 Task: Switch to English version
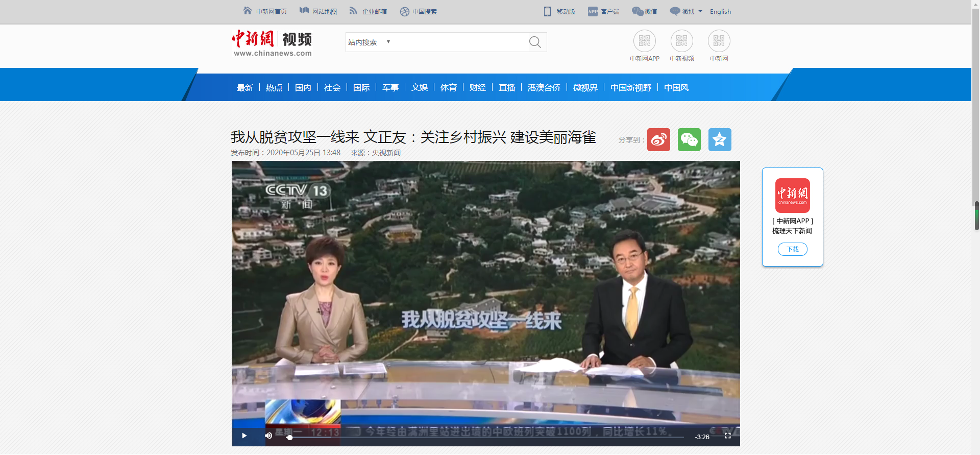click(x=720, y=11)
